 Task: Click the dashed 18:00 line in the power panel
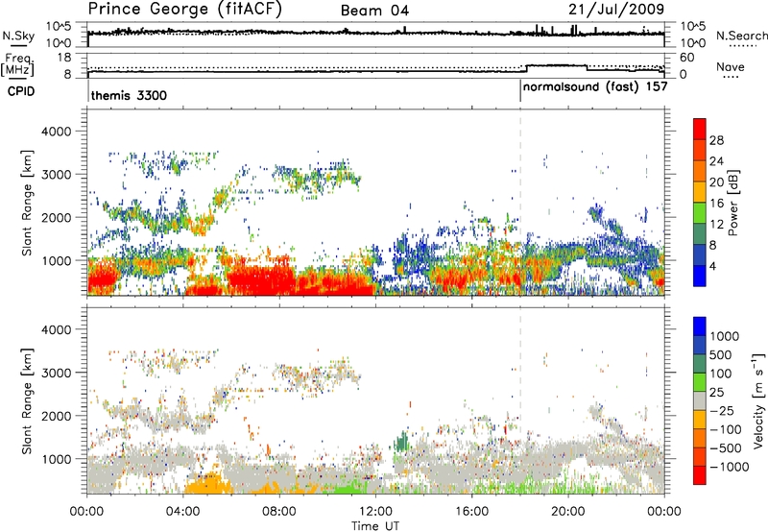(520, 202)
